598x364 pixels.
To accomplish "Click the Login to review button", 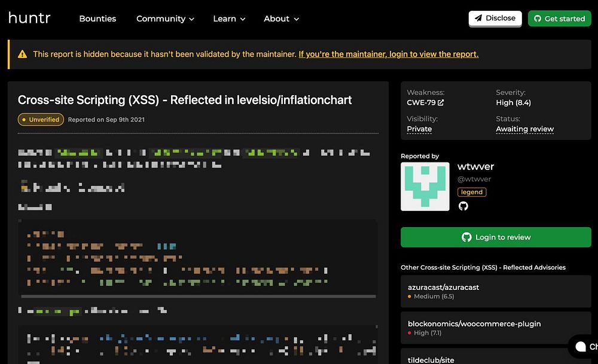I will (496, 237).
